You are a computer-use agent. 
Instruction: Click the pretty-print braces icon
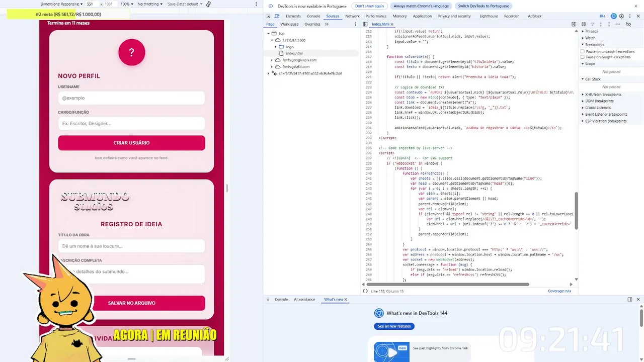[365, 291]
